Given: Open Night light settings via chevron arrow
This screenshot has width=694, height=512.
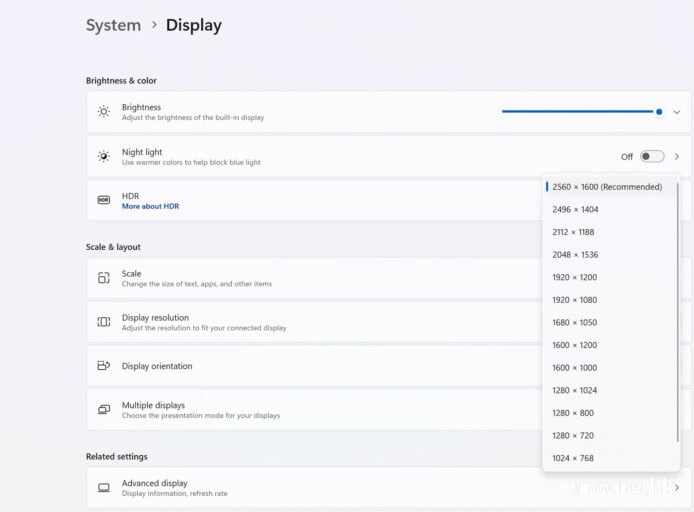Looking at the screenshot, I should click(x=677, y=157).
